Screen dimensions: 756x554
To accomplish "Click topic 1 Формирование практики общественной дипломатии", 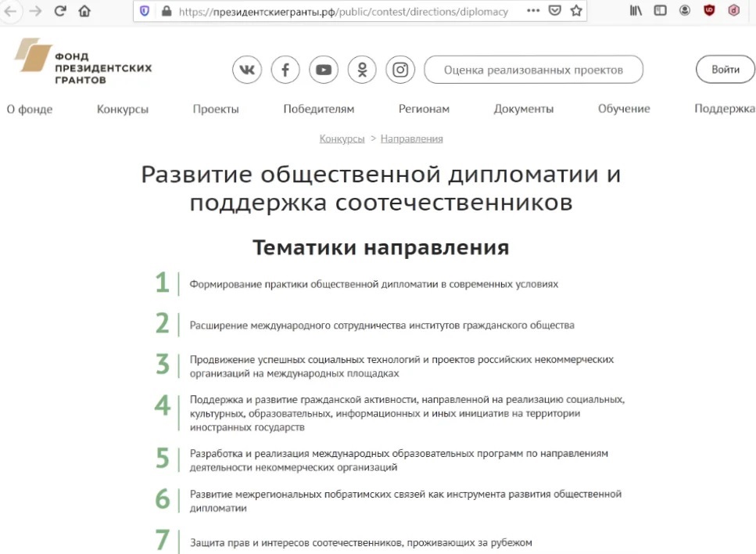I will tap(374, 284).
